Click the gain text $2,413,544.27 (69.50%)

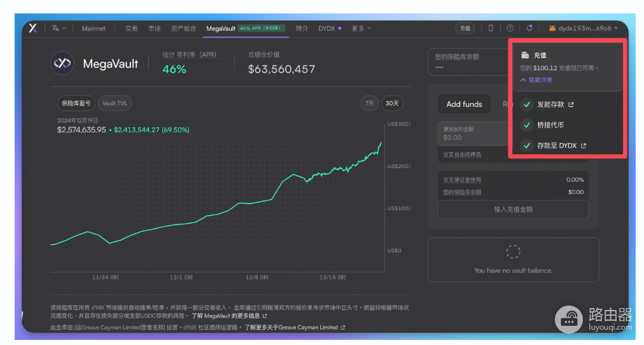click(x=151, y=130)
